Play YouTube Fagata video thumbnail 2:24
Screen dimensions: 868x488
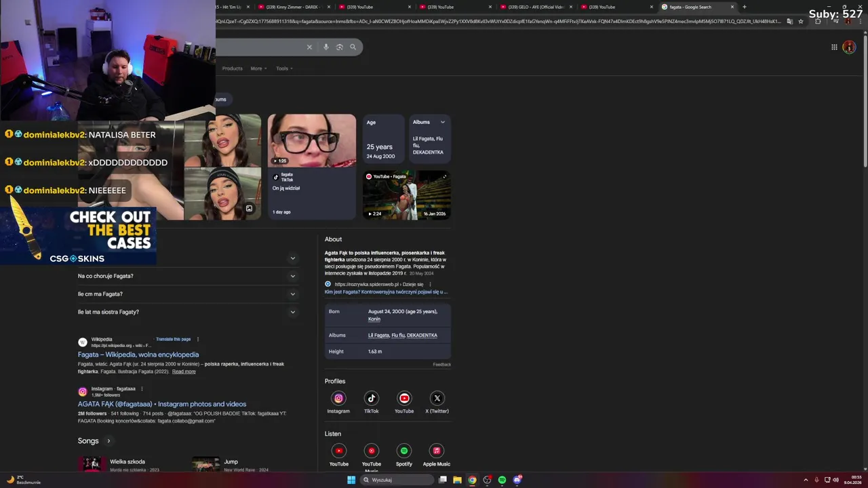407,195
